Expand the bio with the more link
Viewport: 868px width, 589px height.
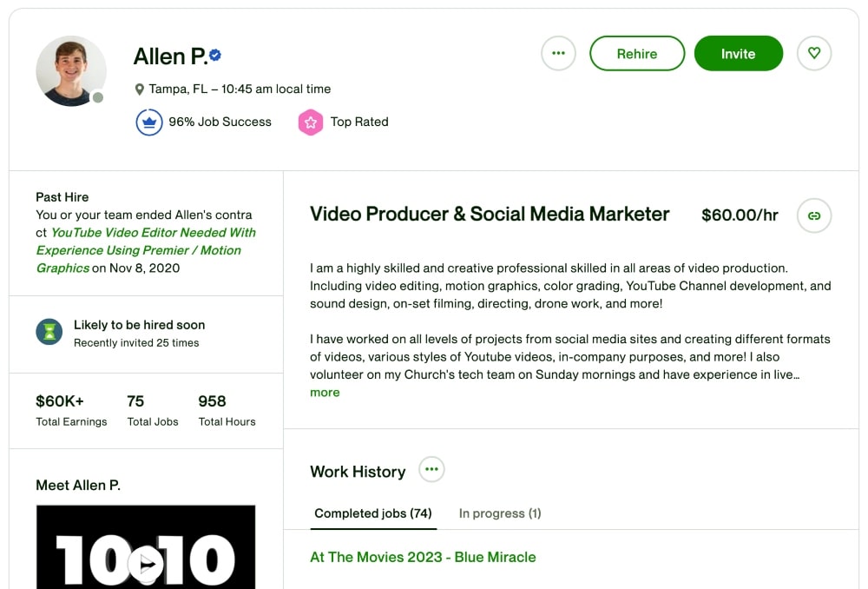[325, 393]
